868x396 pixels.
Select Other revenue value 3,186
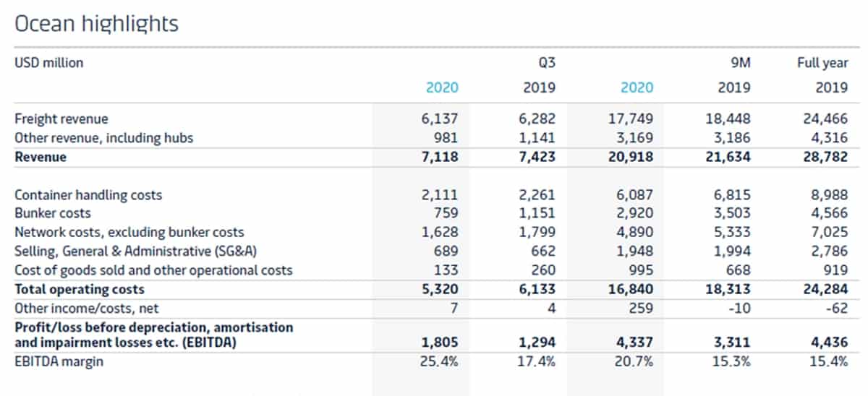point(731,137)
